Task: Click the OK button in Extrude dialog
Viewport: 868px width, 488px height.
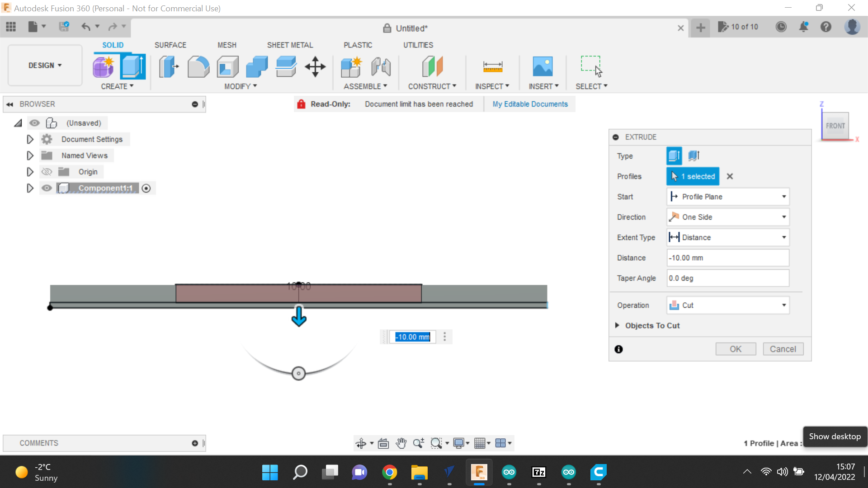Action: (x=736, y=349)
